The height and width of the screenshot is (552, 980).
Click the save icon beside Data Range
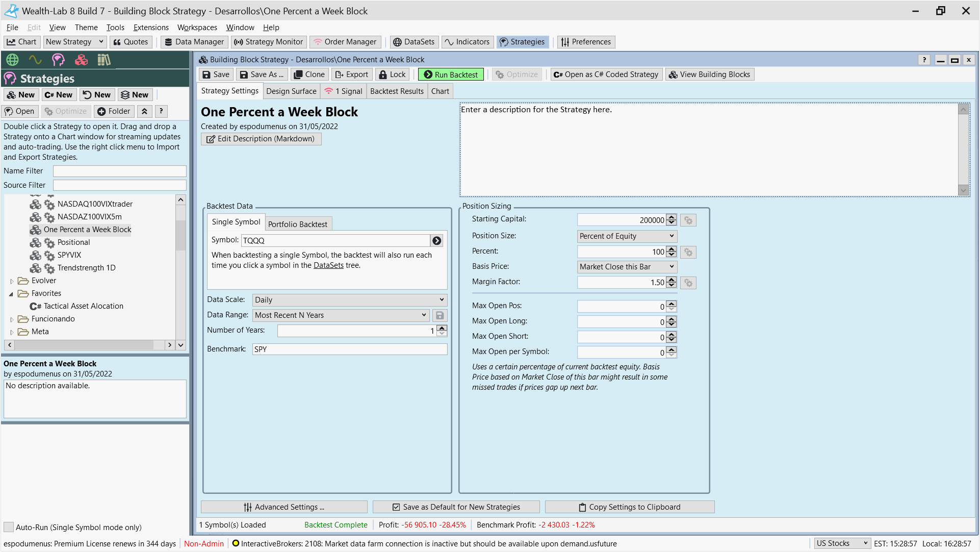pos(440,315)
